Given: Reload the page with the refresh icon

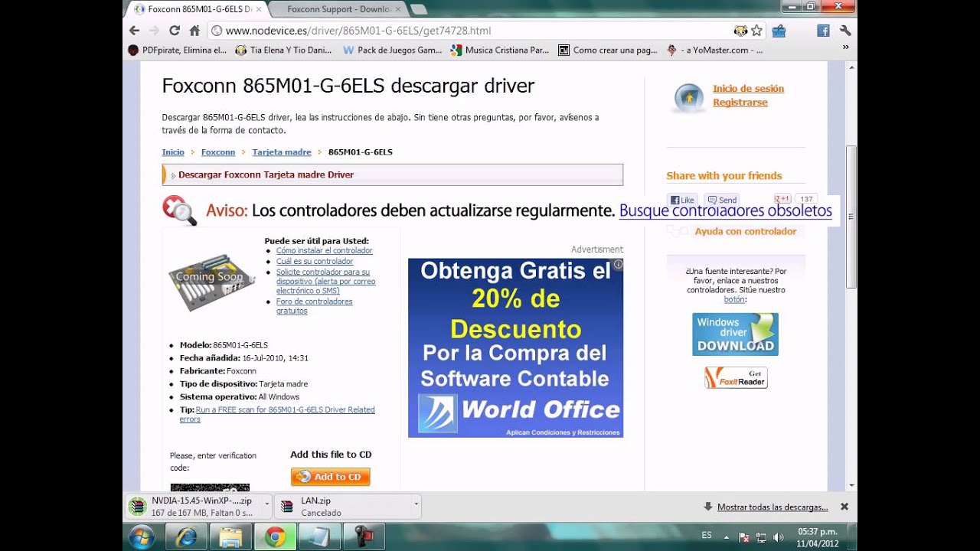Looking at the screenshot, I should [175, 31].
